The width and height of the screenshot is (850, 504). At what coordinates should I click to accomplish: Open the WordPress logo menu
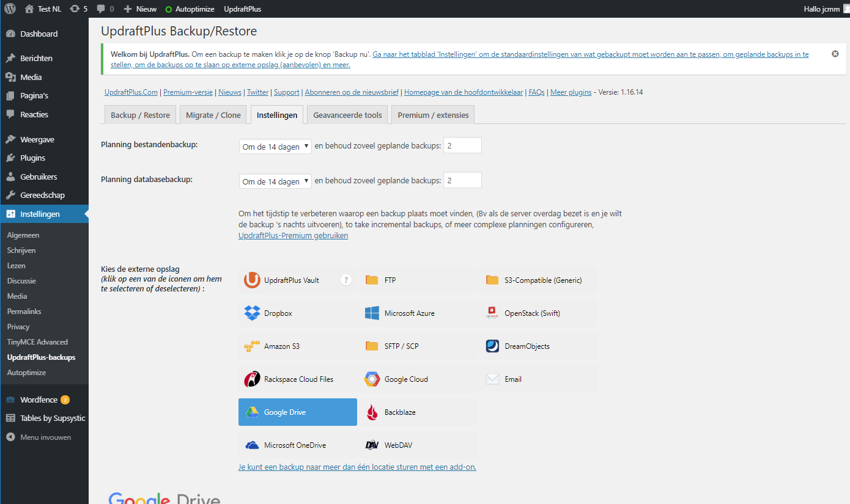[10, 9]
